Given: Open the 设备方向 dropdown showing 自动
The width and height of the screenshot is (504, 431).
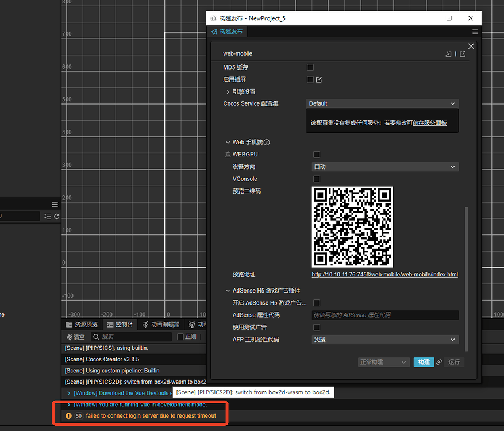Looking at the screenshot, I should coord(384,167).
